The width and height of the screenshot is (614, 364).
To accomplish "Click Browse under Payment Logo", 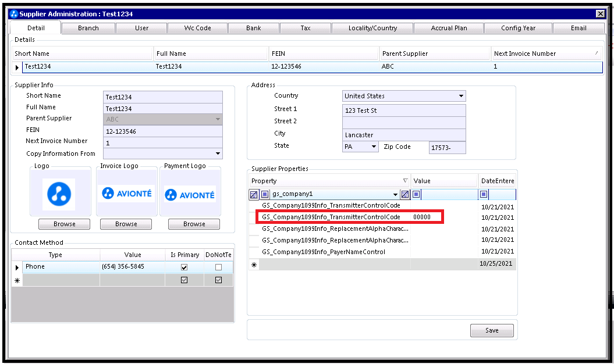I will 194,224.
